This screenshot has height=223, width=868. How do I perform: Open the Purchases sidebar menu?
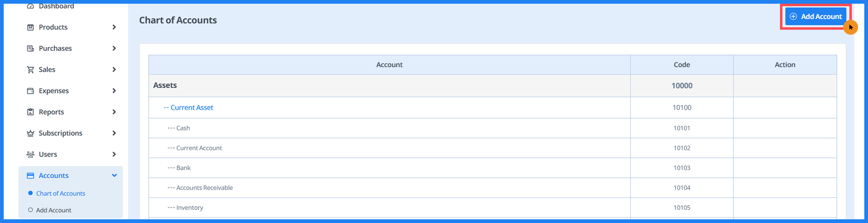[x=71, y=49]
